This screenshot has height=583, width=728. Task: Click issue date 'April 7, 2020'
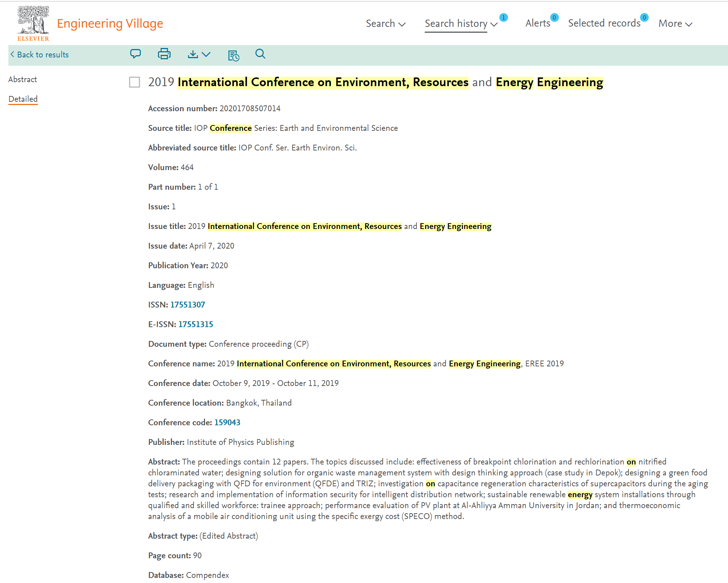pyautogui.click(x=212, y=246)
